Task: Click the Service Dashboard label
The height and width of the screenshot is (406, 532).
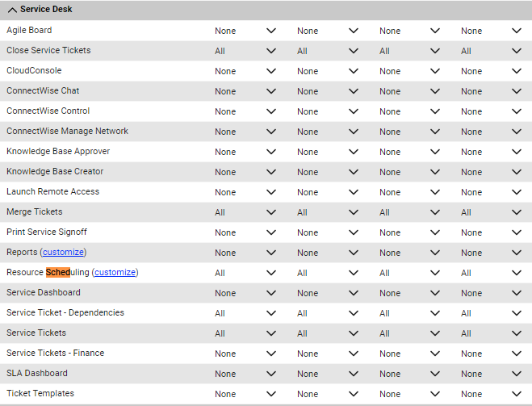Action: point(44,292)
